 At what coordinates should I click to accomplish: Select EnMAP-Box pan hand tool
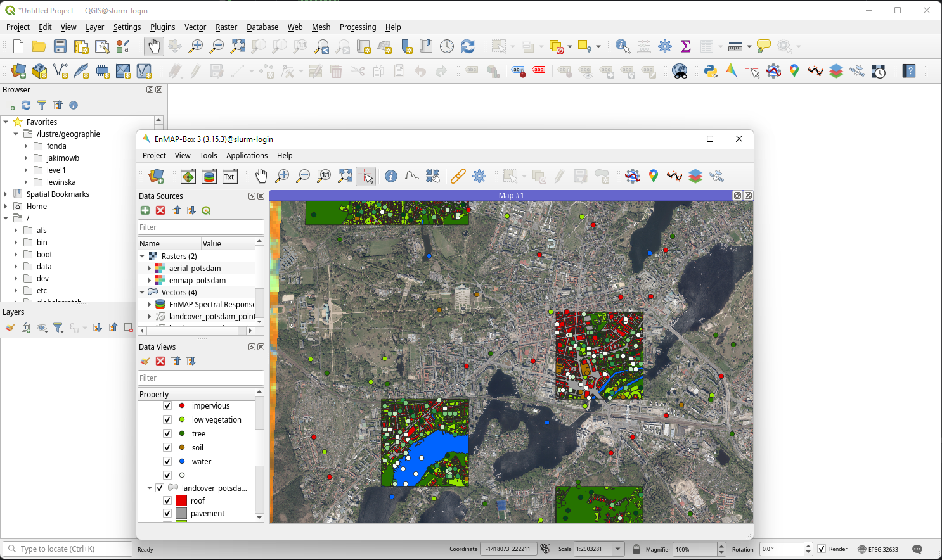(x=261, y=176)
